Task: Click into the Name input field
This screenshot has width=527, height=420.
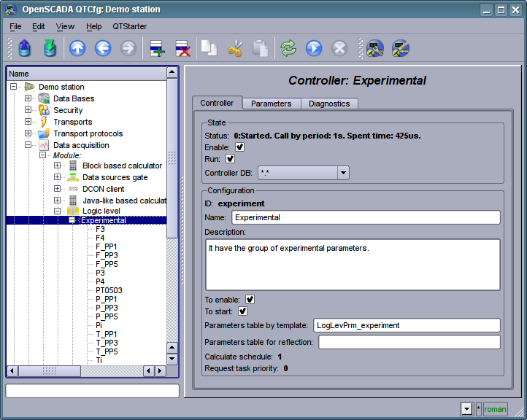Action: pos(366,217)
